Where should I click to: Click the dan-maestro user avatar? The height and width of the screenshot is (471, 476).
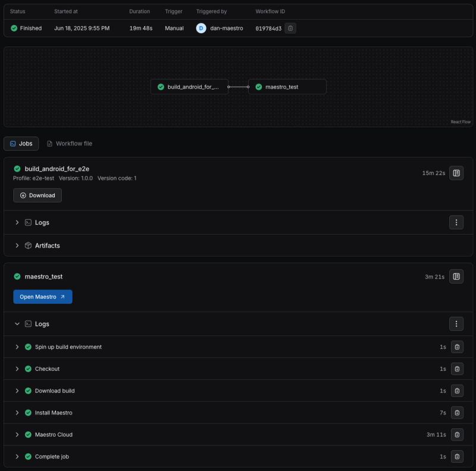[201, 28]
